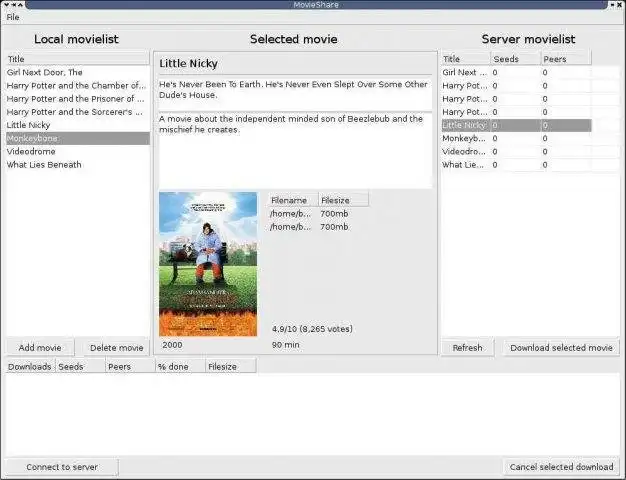Image resolution: width=626 pixels, height=480 pixels.
Task: Click Cancel selected download button
Action: (561, 467)
